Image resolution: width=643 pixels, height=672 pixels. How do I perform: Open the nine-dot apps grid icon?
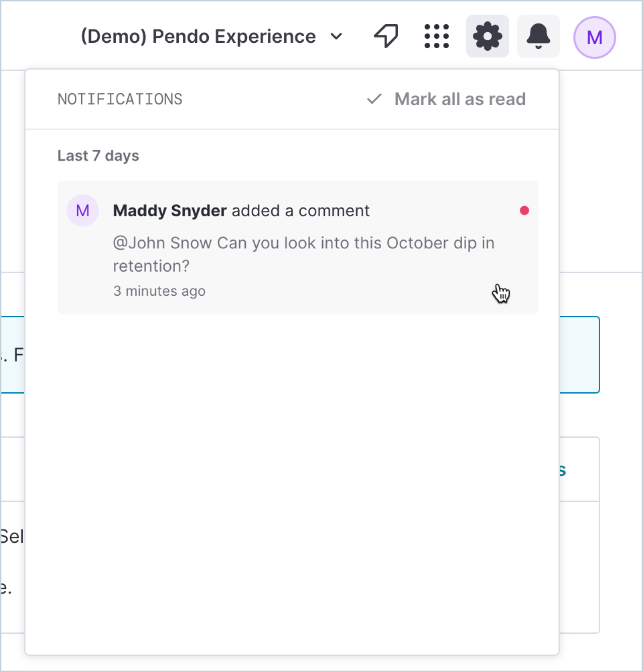pos(437,36)
